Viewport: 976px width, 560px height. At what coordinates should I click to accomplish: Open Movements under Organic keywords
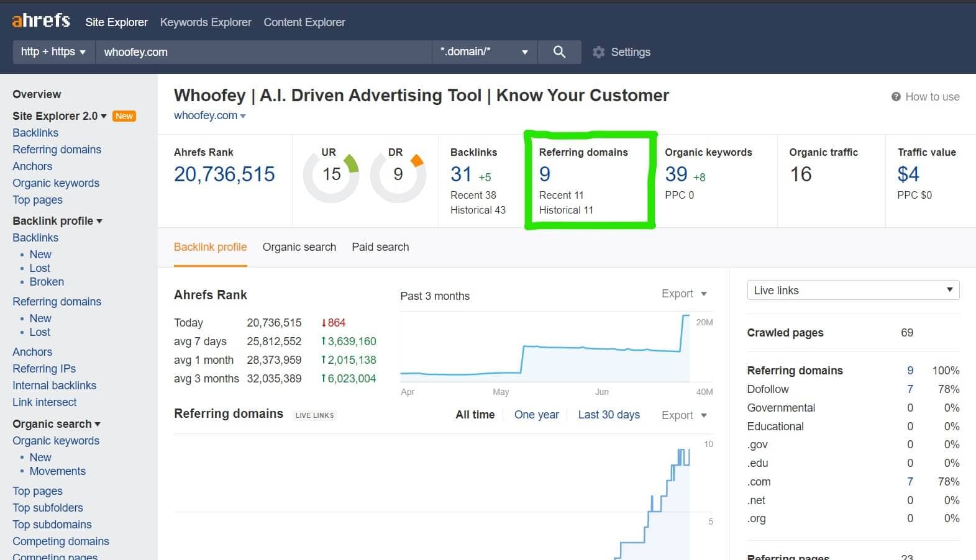tap(57, 471)
